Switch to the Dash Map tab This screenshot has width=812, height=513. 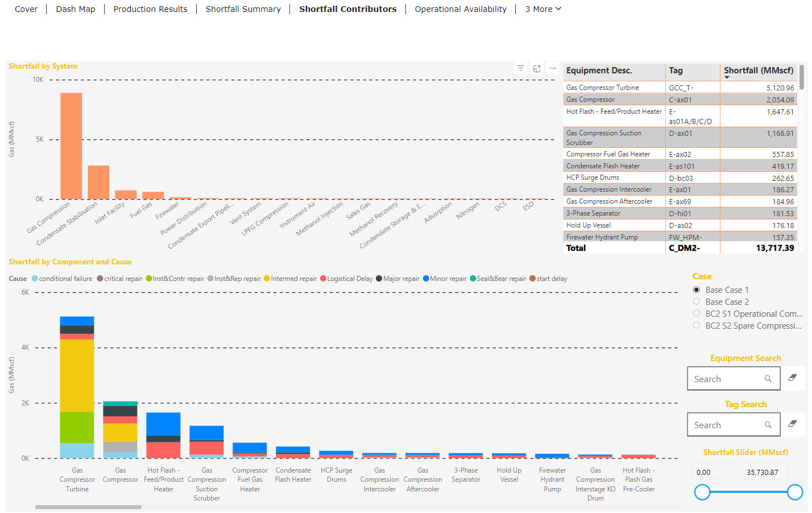[x=76, y=9]
